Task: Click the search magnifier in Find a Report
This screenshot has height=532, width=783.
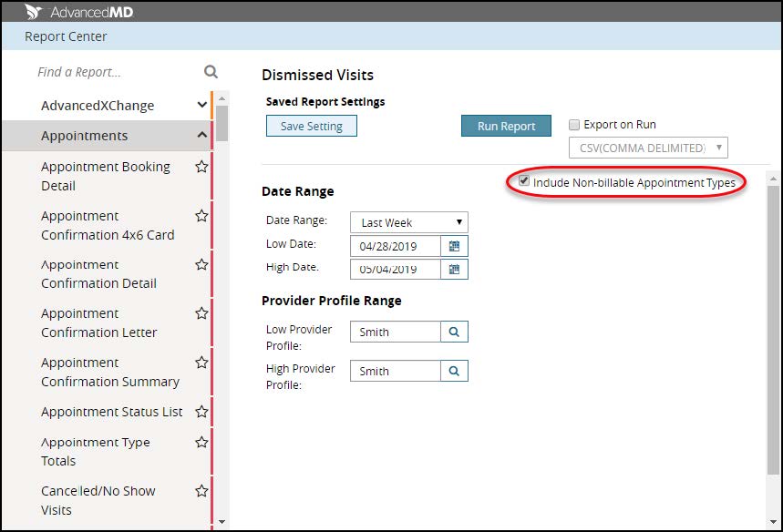Action: (x=211, y=72)
